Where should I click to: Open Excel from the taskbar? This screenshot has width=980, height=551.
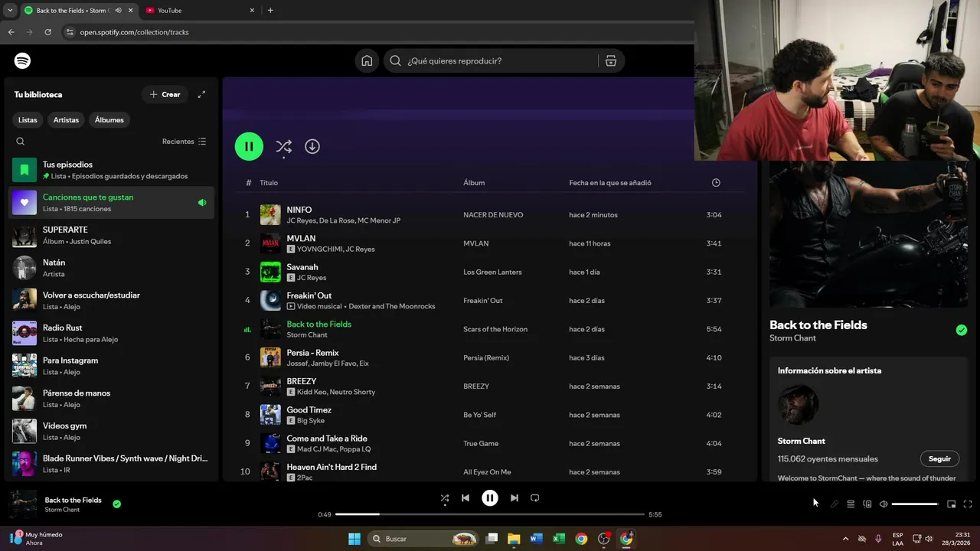coord(559,539)
